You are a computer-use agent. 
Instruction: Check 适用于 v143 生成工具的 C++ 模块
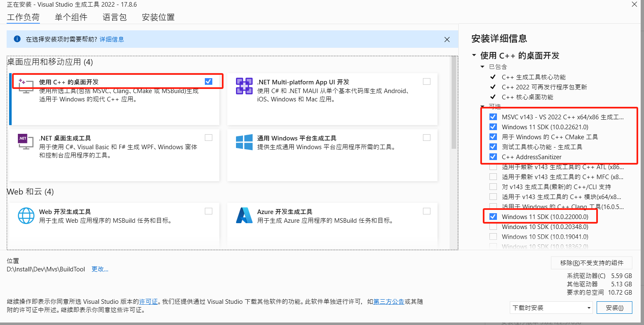point(493,197)
